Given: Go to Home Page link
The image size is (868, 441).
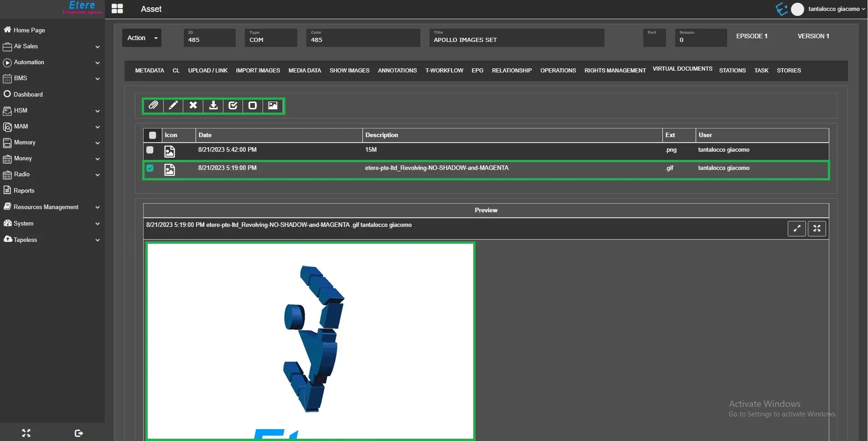Looking at the screenshot, I should [x=29, y=30].
